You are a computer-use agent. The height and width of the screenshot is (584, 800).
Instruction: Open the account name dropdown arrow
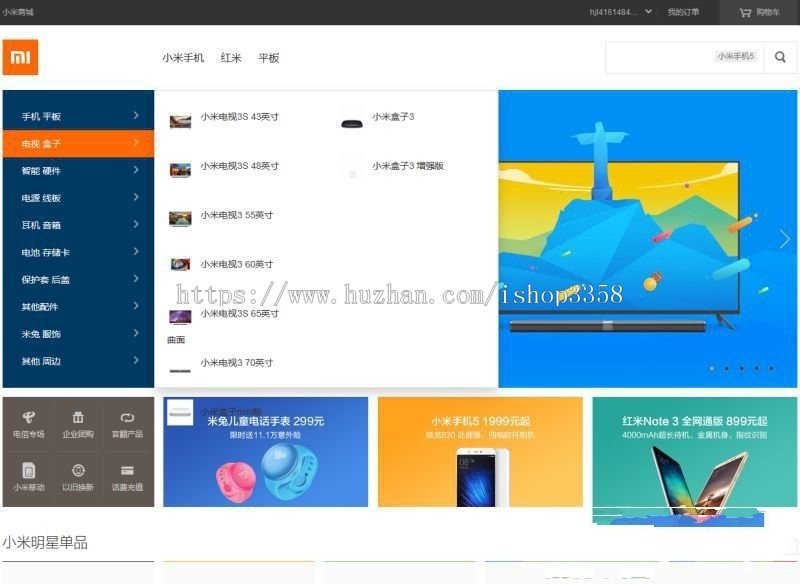[648, 11]
